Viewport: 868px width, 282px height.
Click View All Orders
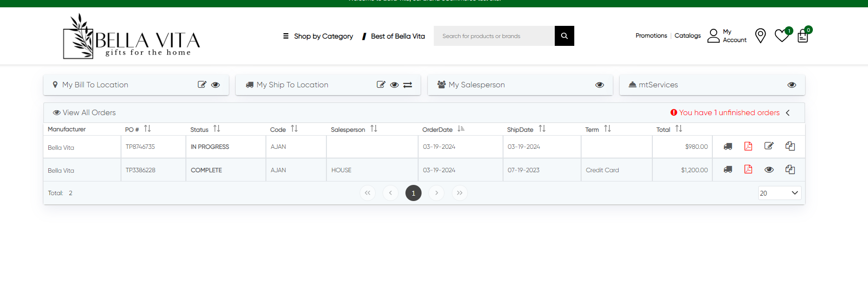[x=84, y=113]
